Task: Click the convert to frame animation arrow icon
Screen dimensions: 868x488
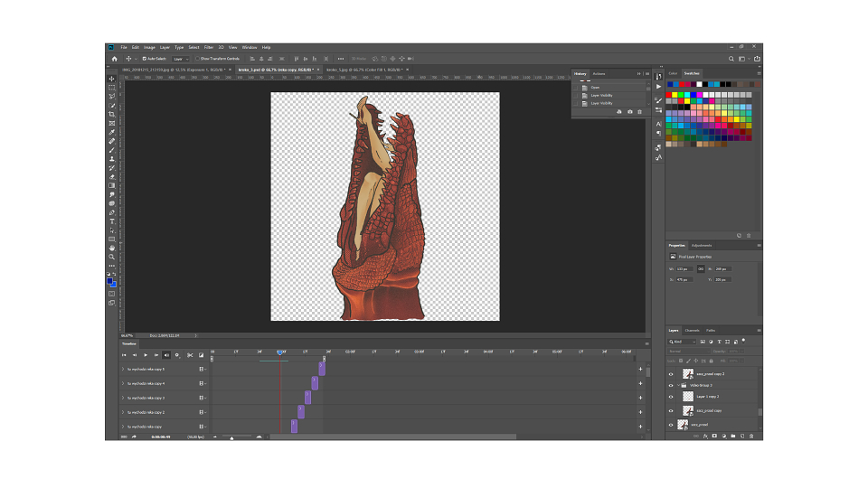Action: (x=134, y=436)
